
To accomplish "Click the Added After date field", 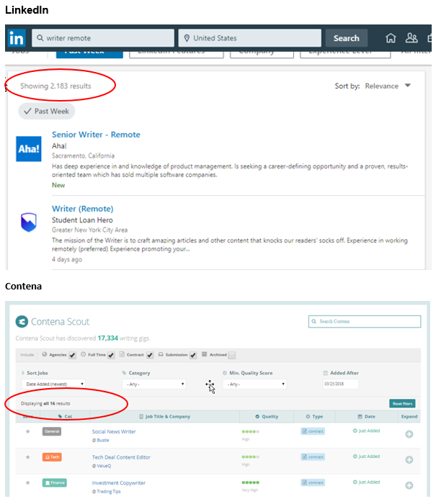I will click(x=340, y=384).
